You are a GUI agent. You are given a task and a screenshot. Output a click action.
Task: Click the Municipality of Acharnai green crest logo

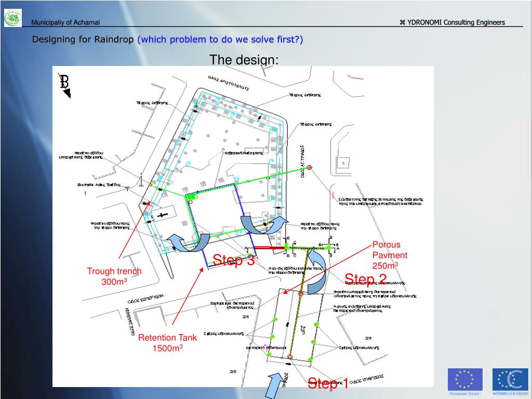13,18
